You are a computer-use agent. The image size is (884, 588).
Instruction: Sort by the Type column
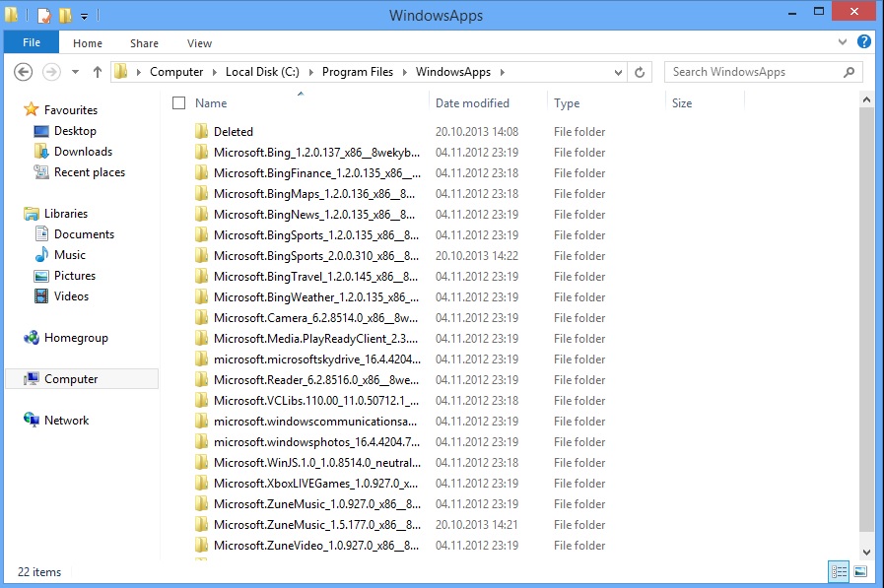567,103
